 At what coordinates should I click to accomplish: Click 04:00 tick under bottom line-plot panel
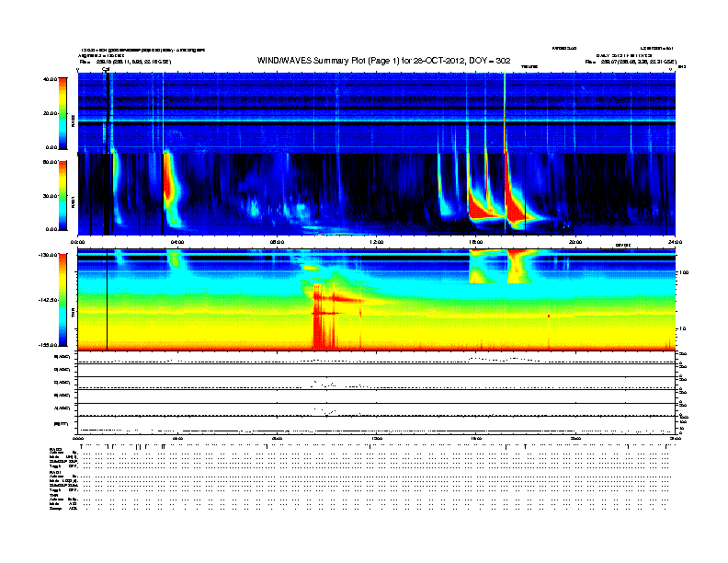[x=177, y=438]
